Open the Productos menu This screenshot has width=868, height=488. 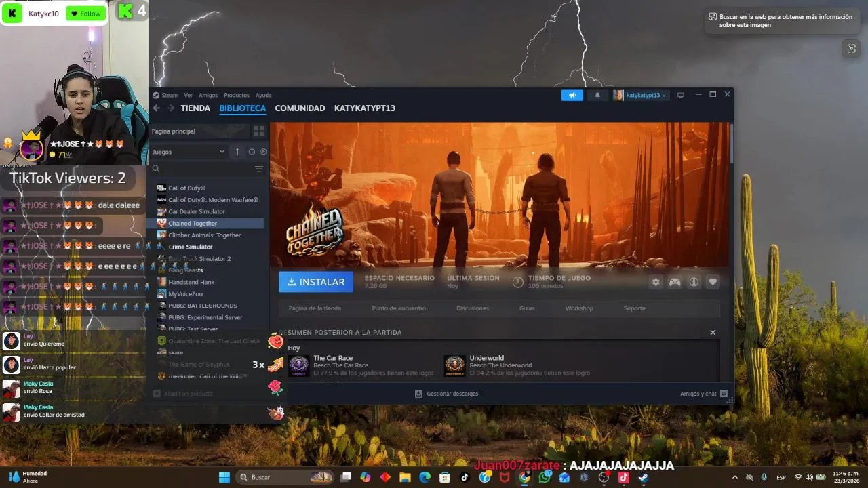(237, 96)
